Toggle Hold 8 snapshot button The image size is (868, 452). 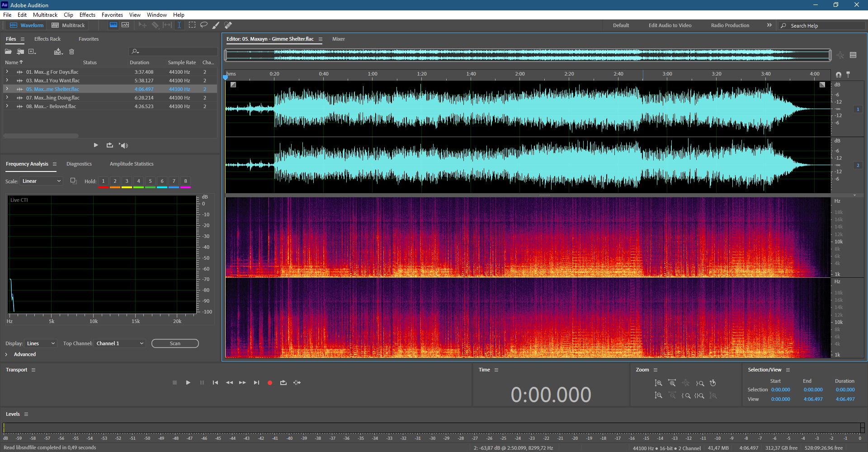coord(185,181)
